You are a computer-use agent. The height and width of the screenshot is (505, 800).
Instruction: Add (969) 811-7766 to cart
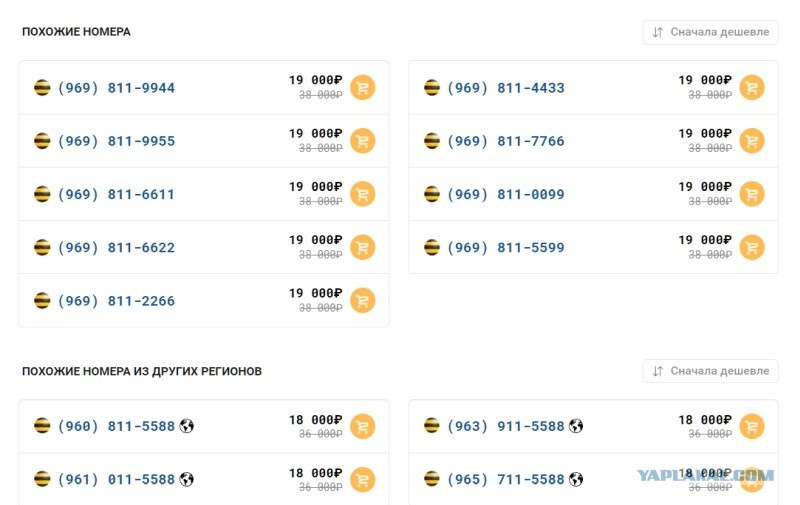click(x=752, y=141)
